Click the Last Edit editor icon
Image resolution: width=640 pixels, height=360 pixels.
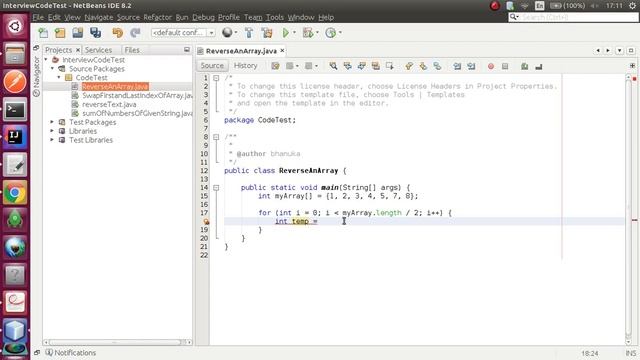tap(276, 66)
